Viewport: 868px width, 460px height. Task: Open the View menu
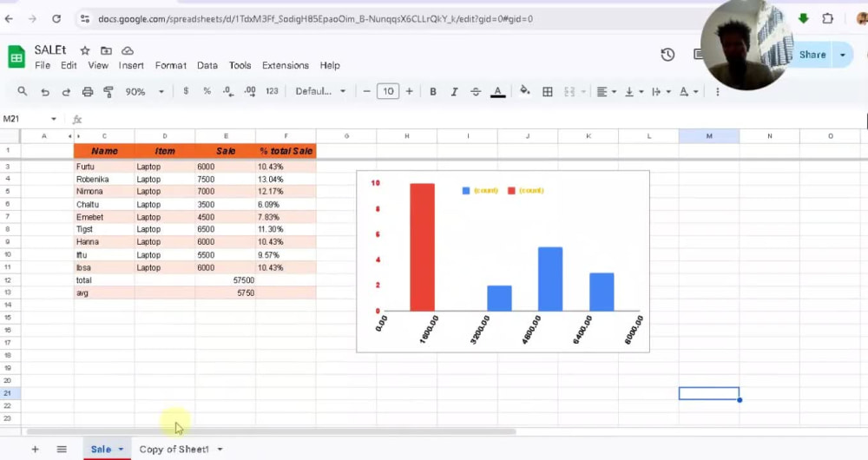click(98, 65)
